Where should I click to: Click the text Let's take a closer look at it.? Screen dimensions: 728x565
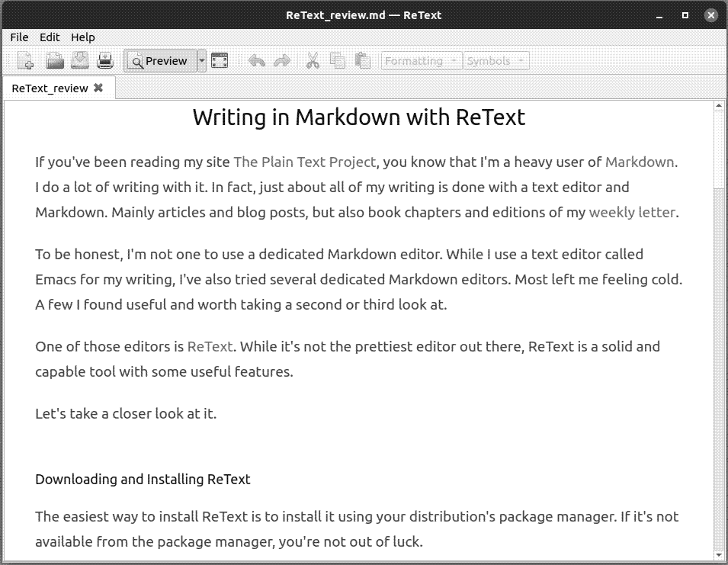126,414
